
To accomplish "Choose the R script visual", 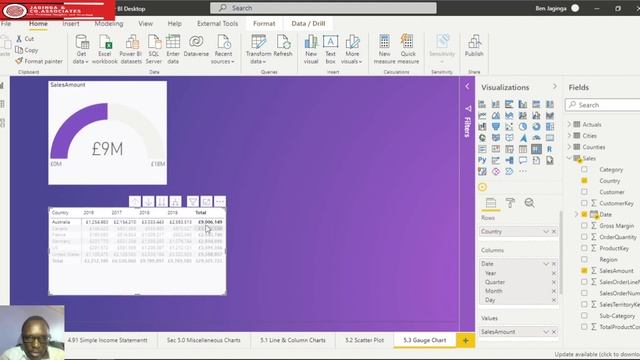I will tap(550, 149).
